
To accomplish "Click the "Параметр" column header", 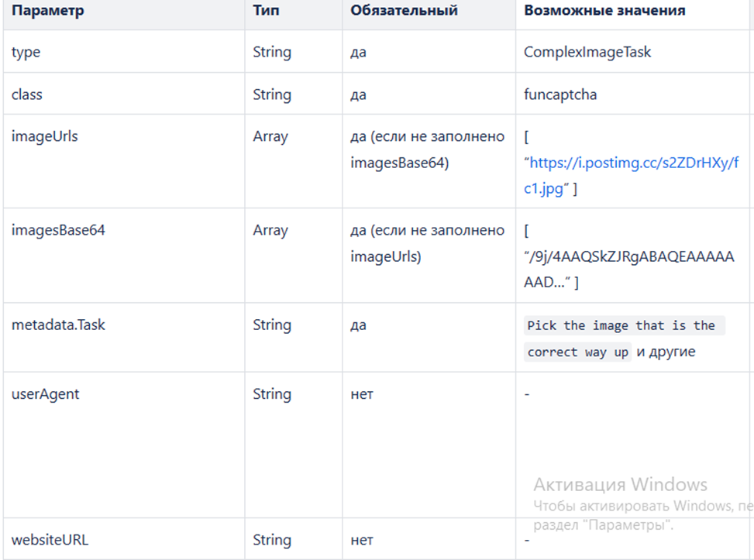I will (x=47, y=11).
